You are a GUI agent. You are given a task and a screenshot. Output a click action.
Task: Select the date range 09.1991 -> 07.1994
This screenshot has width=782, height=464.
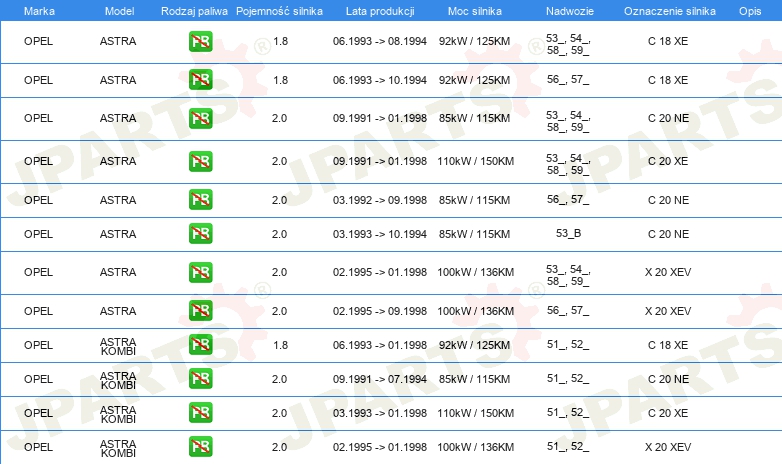click(380, 379)
